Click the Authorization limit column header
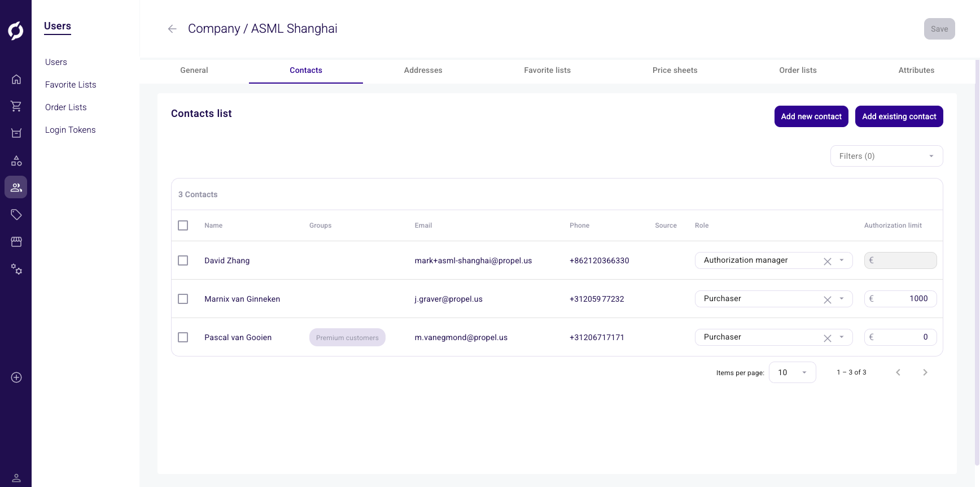This screenshot has width=980, height=487. (x=893, y=225)
